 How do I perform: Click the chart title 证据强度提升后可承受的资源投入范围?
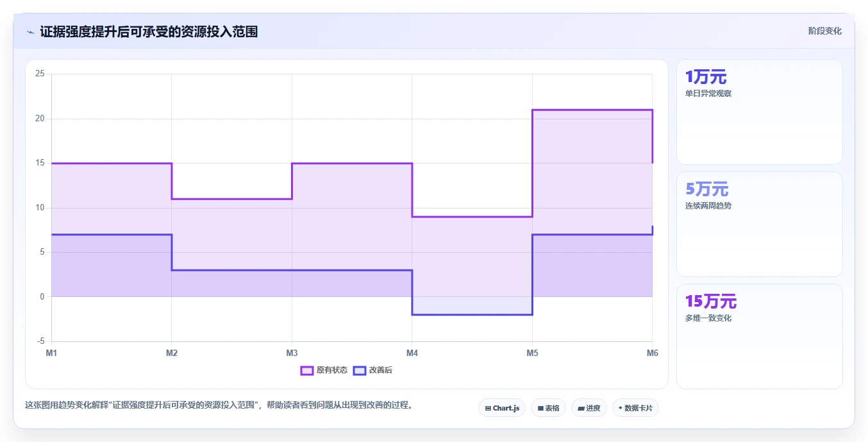[149, 31]
